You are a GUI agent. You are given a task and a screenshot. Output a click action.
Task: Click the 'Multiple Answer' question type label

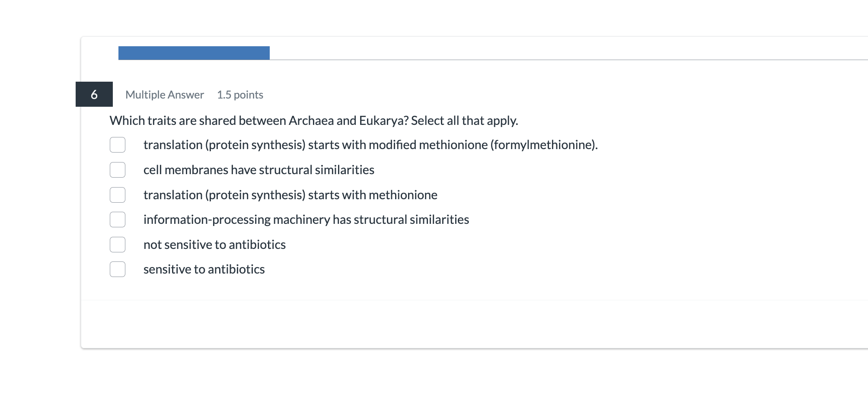(164, 95)
